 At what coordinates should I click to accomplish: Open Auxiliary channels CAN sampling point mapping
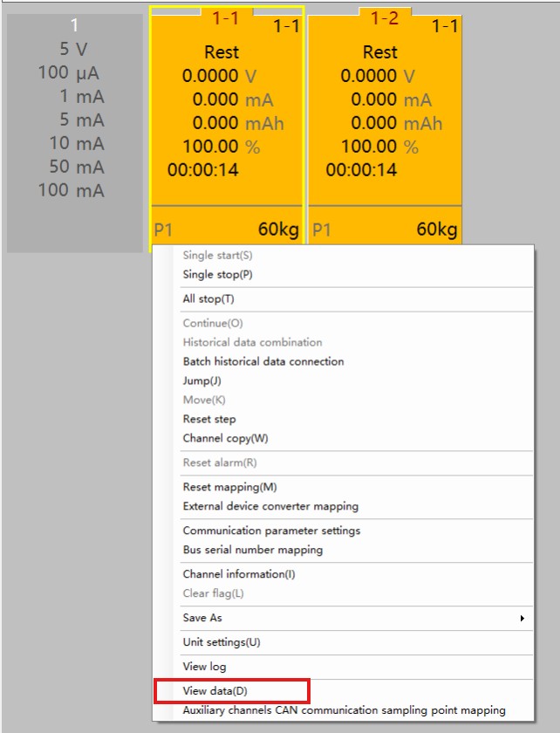click(x=344, y=710)
